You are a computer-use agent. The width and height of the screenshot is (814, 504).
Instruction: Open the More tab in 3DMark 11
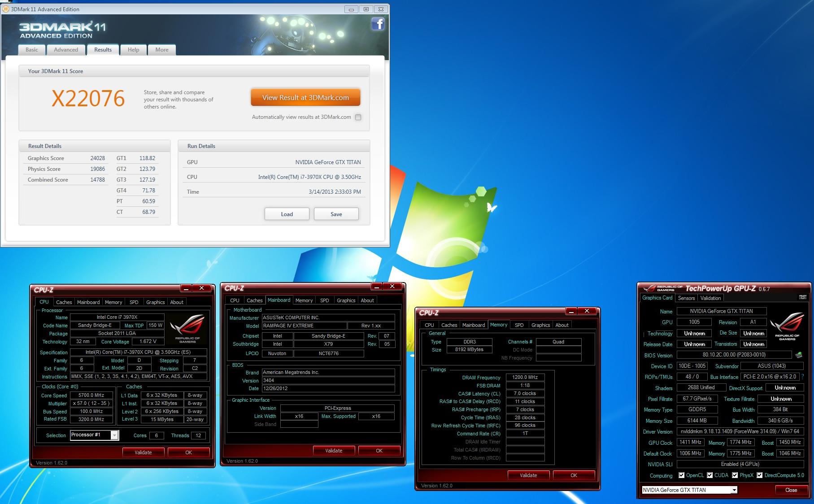point(162,50)
